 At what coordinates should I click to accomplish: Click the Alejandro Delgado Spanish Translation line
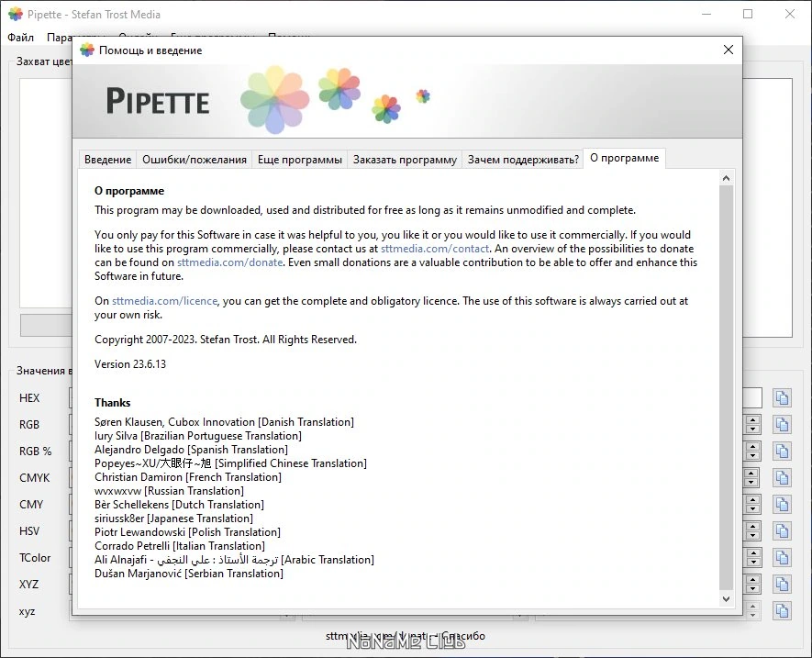pos(191,450)
